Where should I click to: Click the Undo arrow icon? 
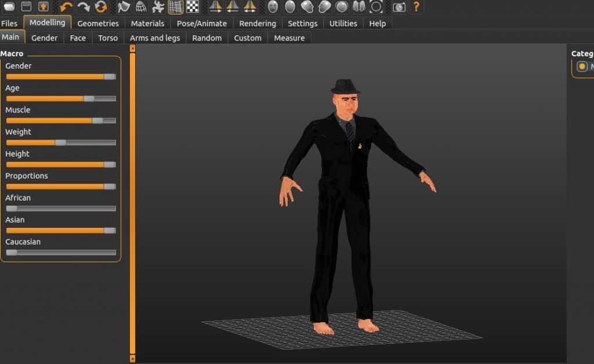66,7
